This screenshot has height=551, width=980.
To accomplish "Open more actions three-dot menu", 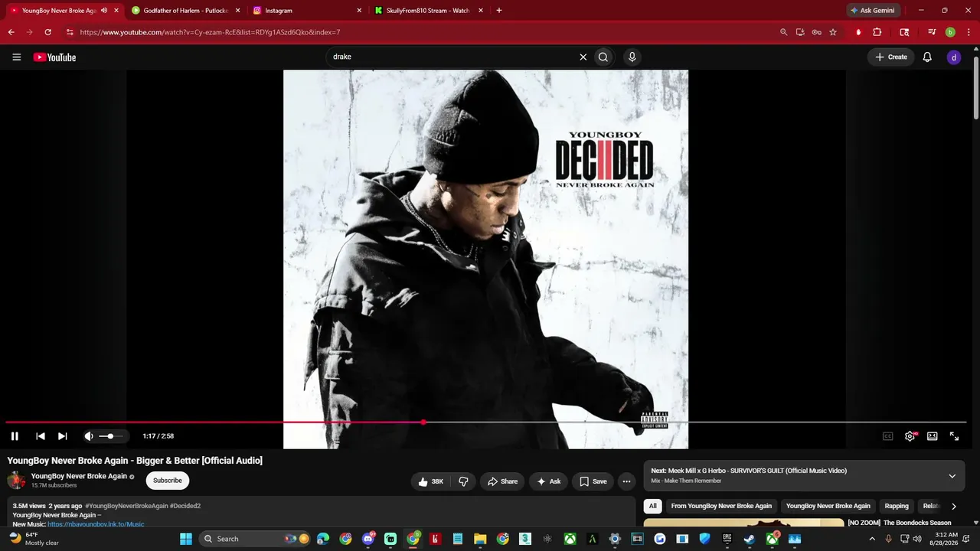I will (626, 481).
